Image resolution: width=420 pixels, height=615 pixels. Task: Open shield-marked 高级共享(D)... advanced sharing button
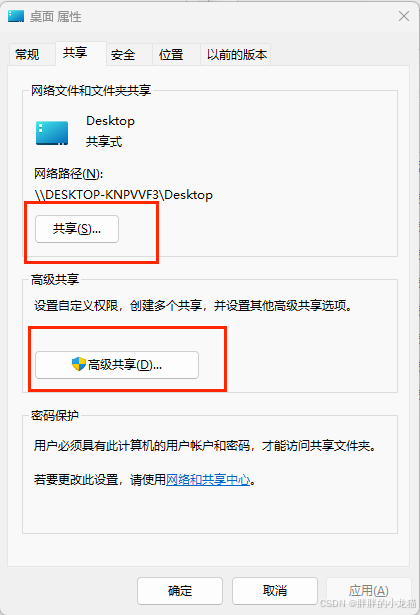(x=117, y=365)
